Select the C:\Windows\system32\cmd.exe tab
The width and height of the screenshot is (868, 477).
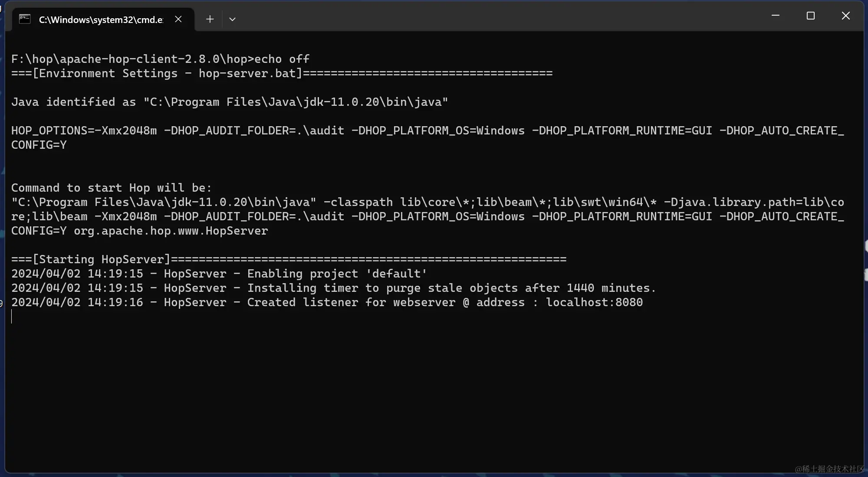point(101,20)
